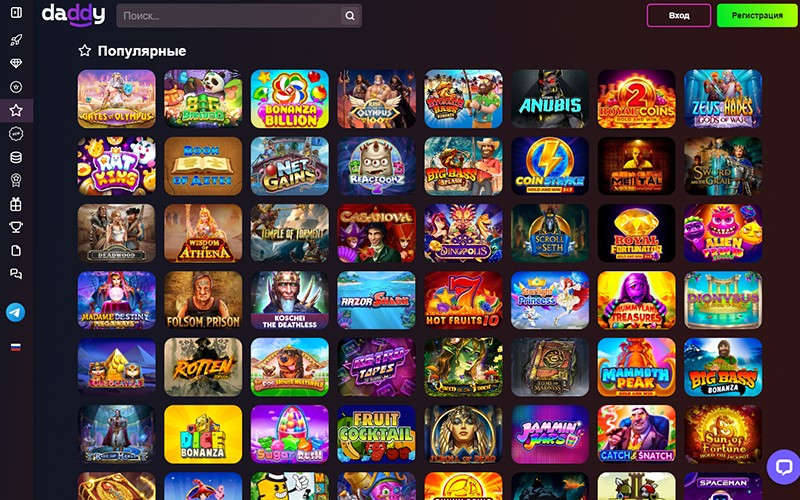Open the diamond icon in sidebar
The height and width of the screenshot is (500, 800).
(x=16, y=63)
